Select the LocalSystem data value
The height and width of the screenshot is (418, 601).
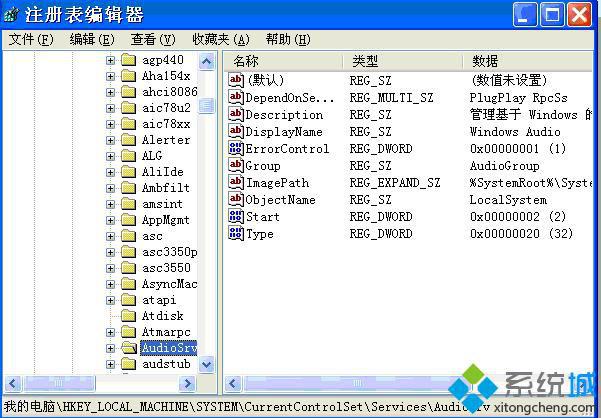click(508, 200)
